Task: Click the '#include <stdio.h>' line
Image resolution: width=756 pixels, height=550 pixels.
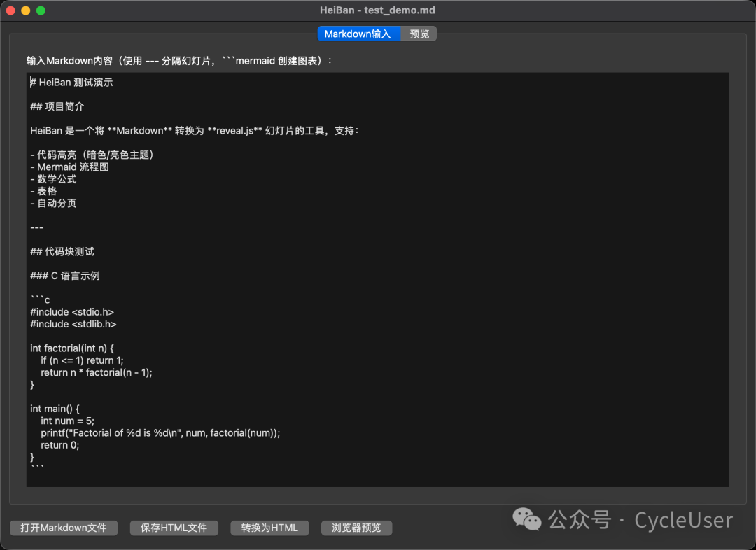Action: pos(72,312)
